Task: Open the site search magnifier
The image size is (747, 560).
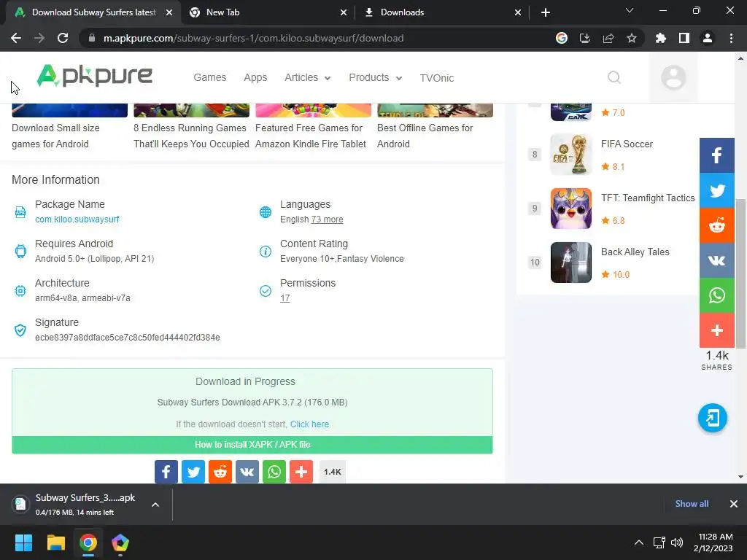Action: (x=614, y=77)
